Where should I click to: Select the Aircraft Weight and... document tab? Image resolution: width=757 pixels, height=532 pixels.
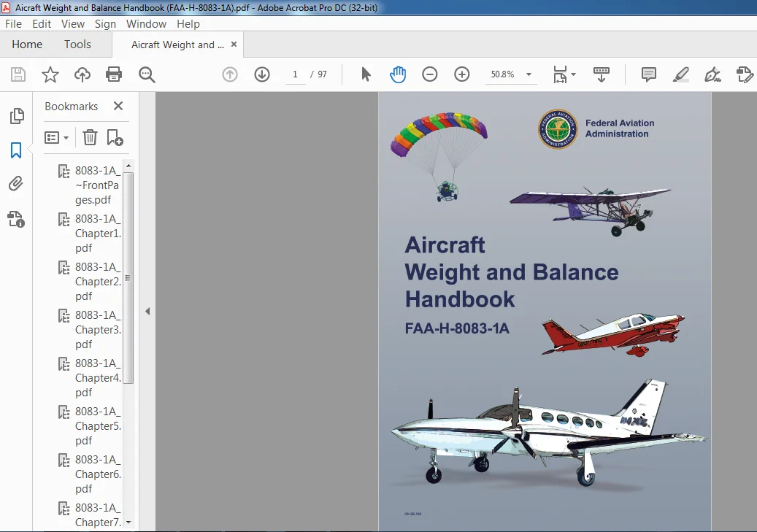[x=177, y=45]
